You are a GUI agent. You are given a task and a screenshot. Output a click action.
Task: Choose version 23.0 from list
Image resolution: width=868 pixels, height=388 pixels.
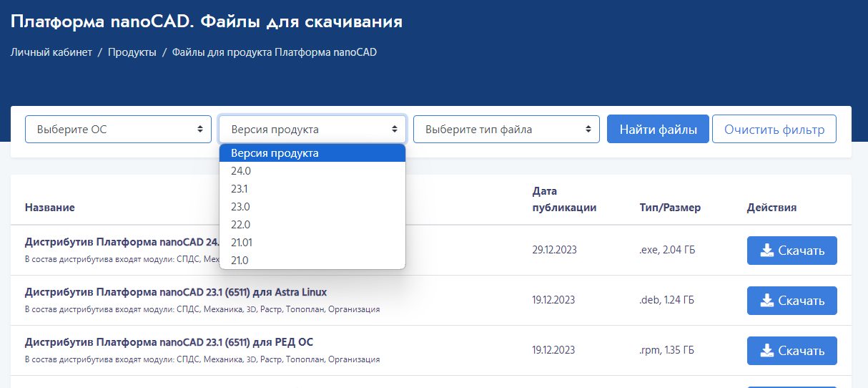click(x=312, y=207)
